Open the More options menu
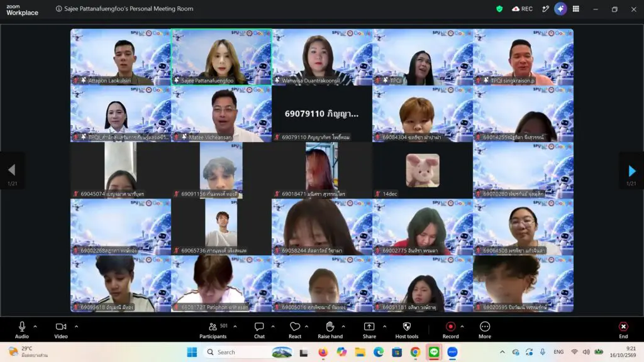 coord(485,330)
